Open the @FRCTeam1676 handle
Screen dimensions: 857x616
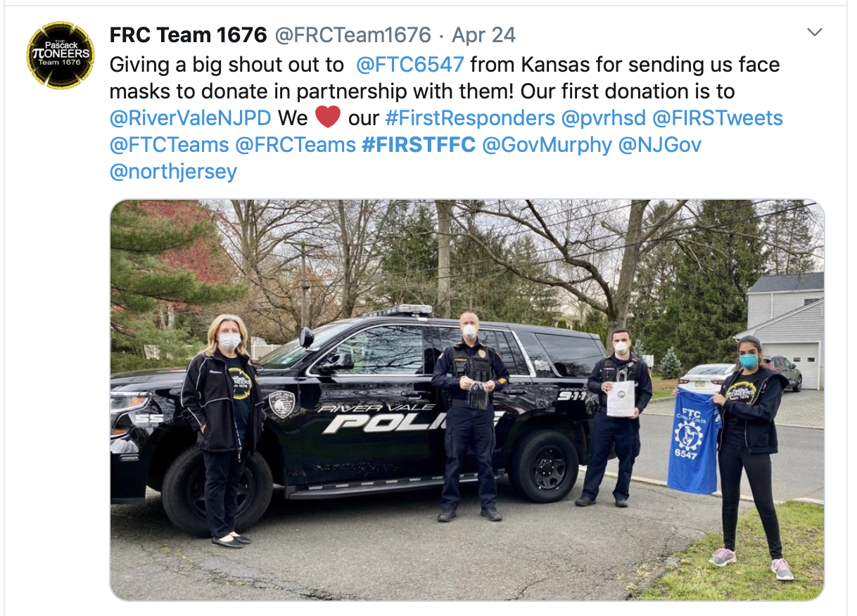352,34
